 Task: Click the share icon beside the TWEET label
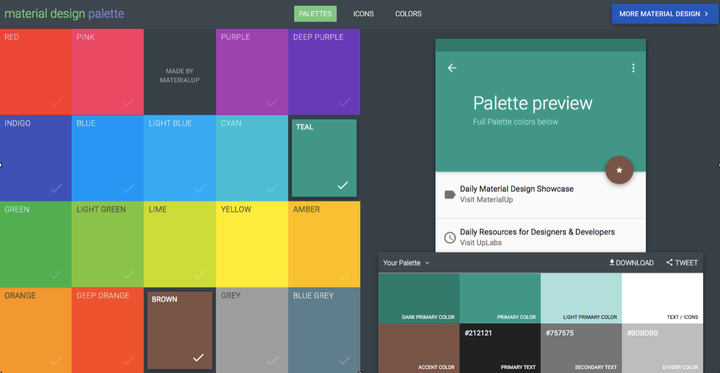pyautogui.click(x=669, y=262)
